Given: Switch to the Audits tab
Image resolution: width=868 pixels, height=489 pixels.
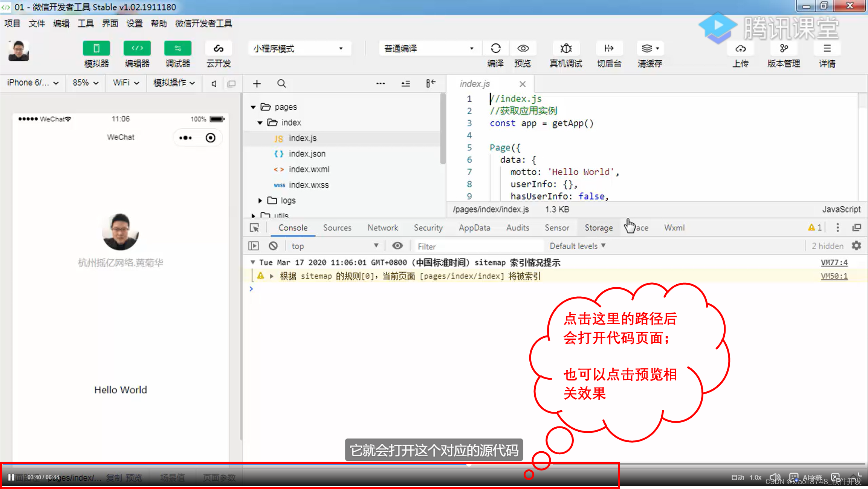Looking at the screenshot, I should (518, 228).
